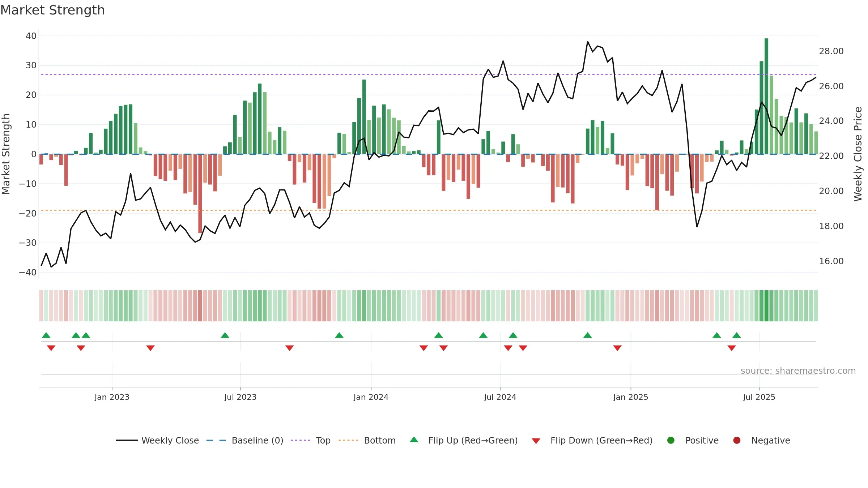Toggle Flip Down (Green→Red) legend entry
Image resolution: width=868 pixels, height=488 pixels.
click(592, 440)
